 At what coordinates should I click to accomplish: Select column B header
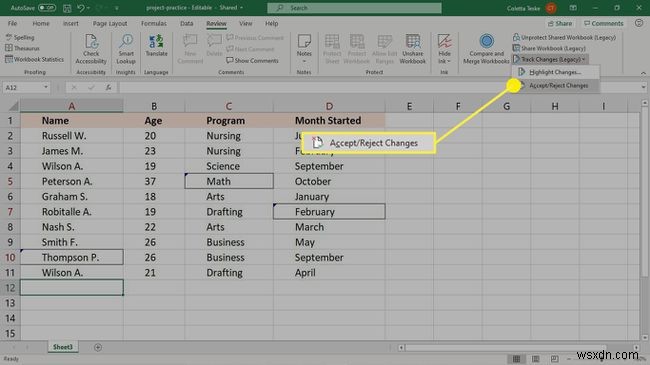[x=154, y=107]
